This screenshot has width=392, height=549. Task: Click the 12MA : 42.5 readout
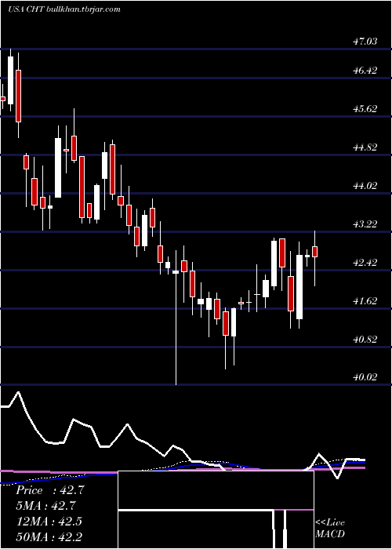click(49, 521)
